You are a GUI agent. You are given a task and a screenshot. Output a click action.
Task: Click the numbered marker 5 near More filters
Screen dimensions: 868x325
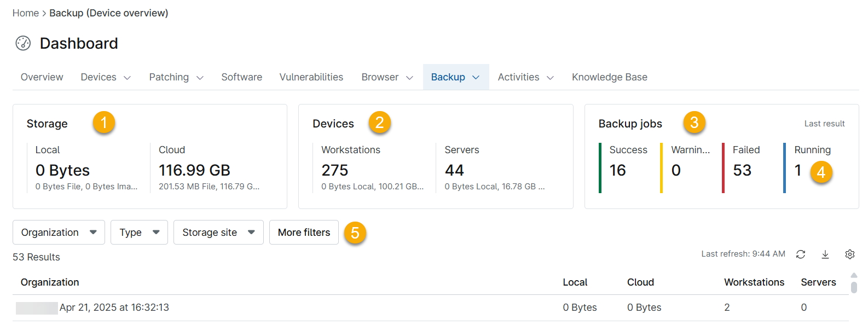click(x=355, y=233)
